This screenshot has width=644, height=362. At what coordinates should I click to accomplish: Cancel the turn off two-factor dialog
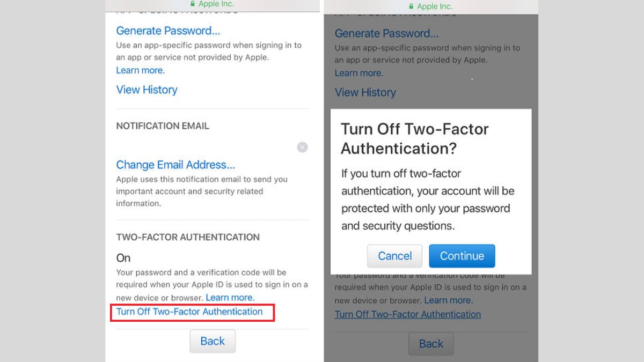[x=394, y=256]
